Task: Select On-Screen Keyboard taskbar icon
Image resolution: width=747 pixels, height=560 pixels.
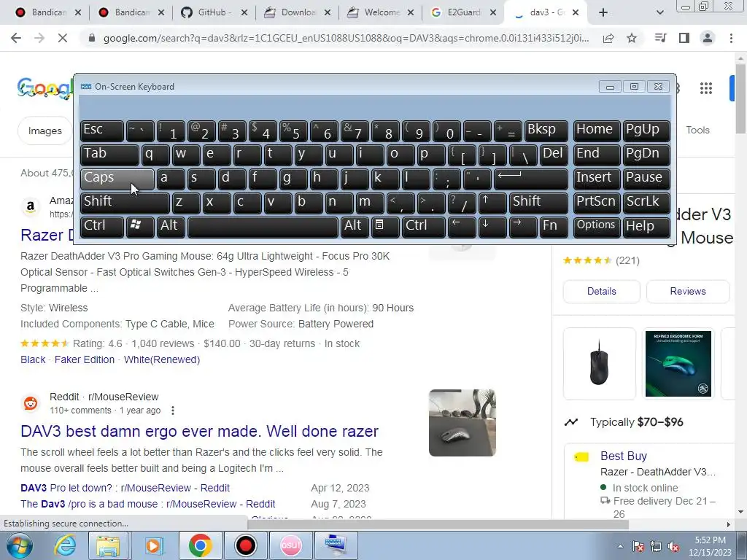Action: (336, 545)
